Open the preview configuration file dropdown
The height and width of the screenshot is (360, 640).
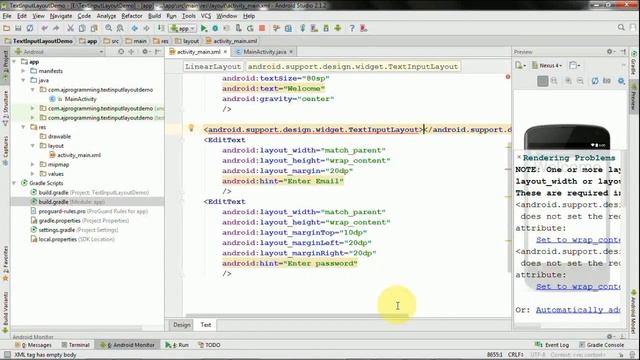point(520,65)
